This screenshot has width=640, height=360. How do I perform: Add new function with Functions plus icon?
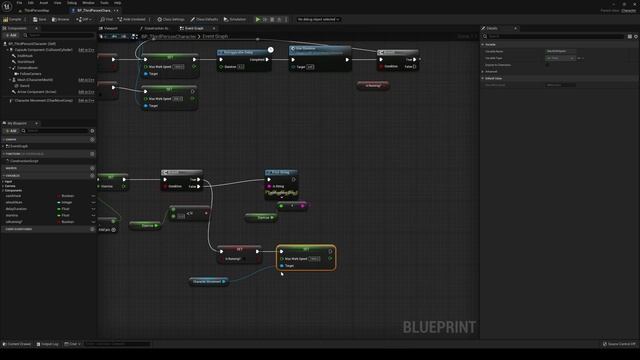coord(92,154)
